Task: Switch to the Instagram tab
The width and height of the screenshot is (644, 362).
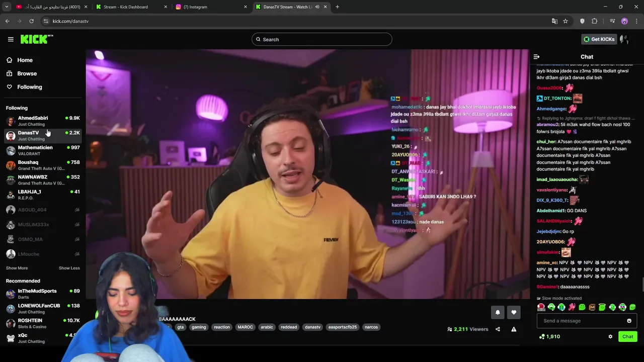Action: 211,7
